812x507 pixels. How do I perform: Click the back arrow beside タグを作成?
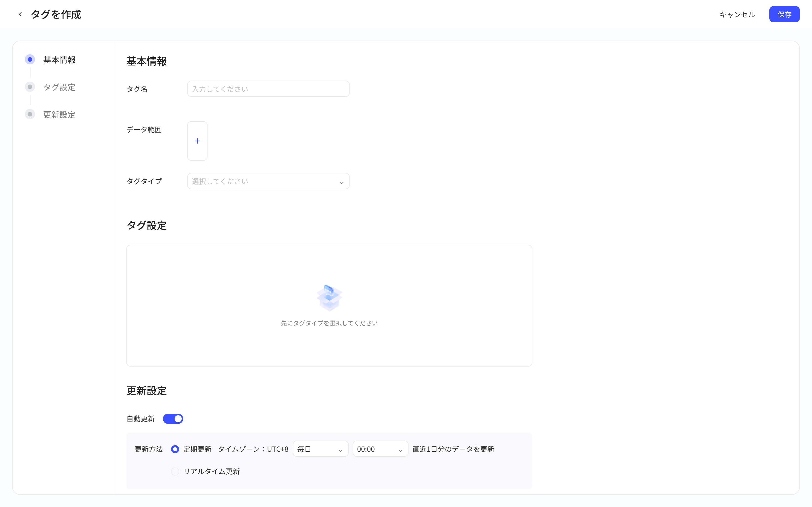pos(21,14)
